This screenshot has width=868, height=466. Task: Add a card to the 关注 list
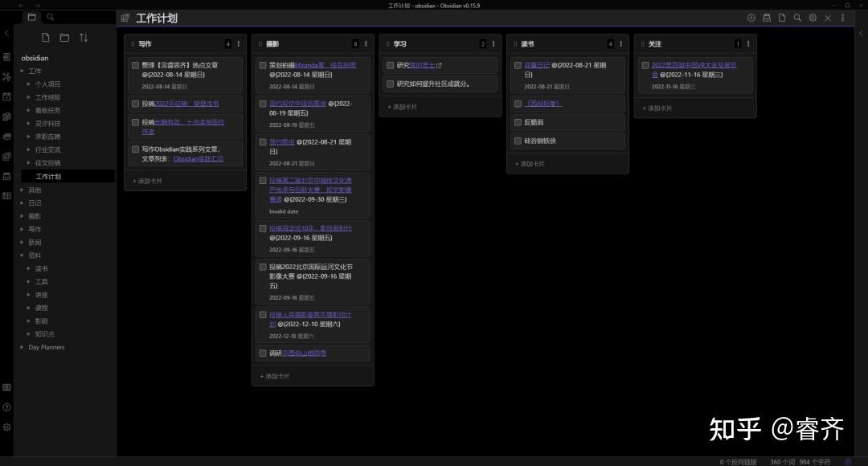[x=657, y=108]
